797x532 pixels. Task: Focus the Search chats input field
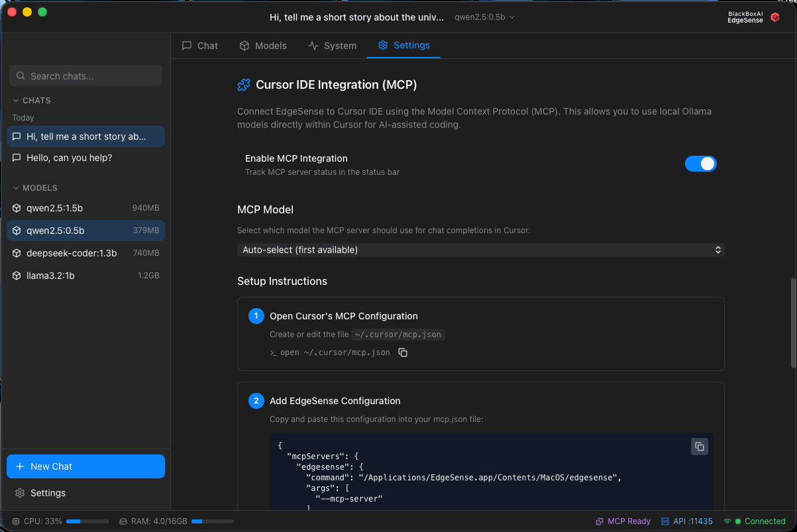(86, 76)
